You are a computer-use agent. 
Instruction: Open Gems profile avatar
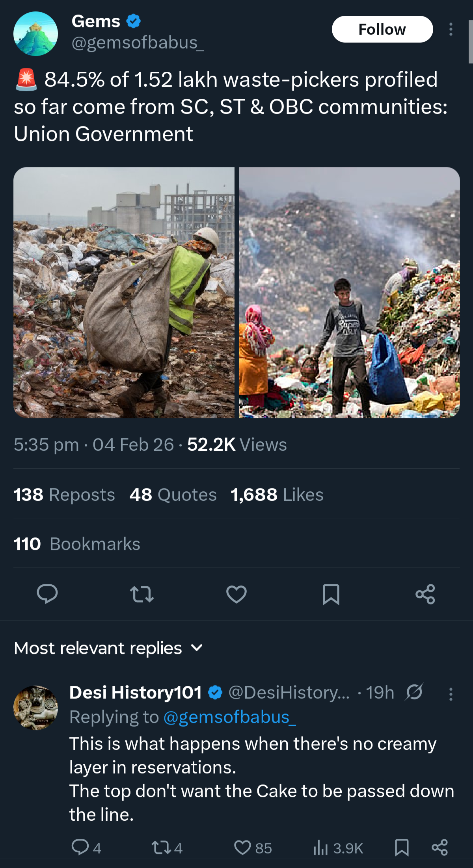pyautogui.click(x=35, y=33)
